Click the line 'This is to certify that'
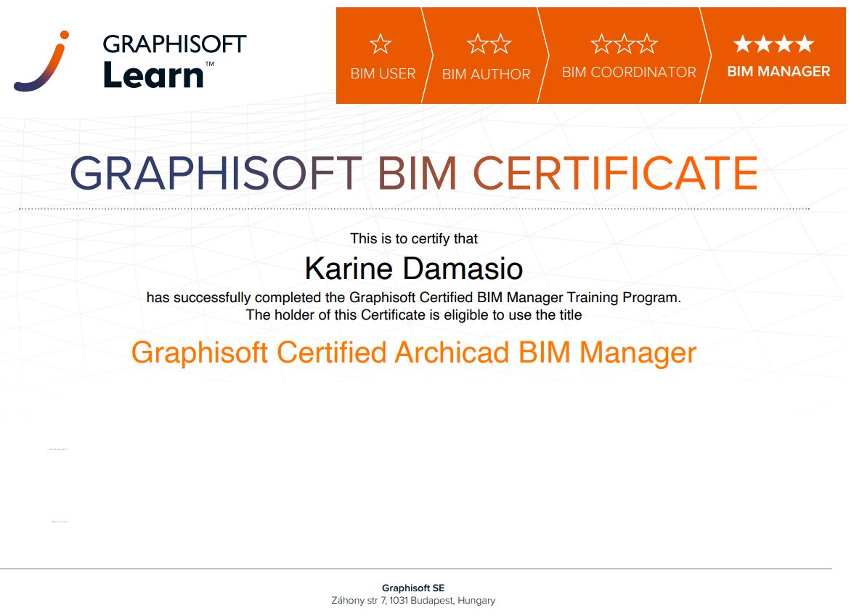The height and width of the screenshot is (616, 854). (x=414, y=238)
